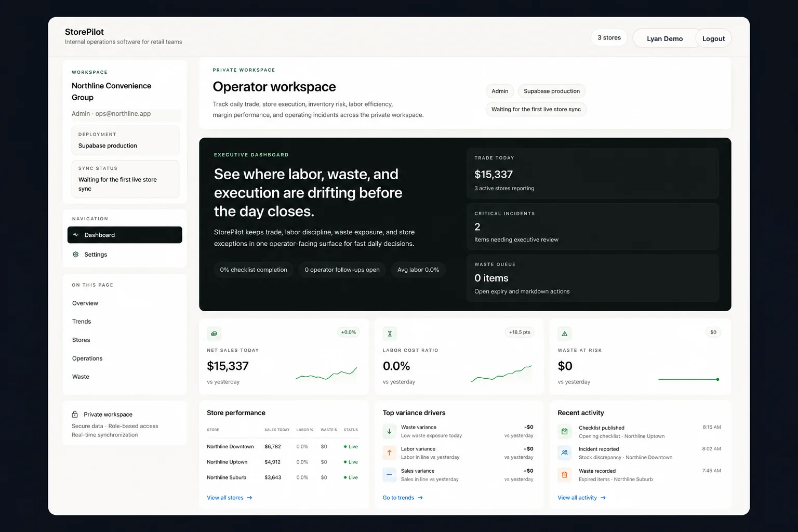Click the arrow beside View all activity
Screen dimensions: 798x532
[603, 498]
